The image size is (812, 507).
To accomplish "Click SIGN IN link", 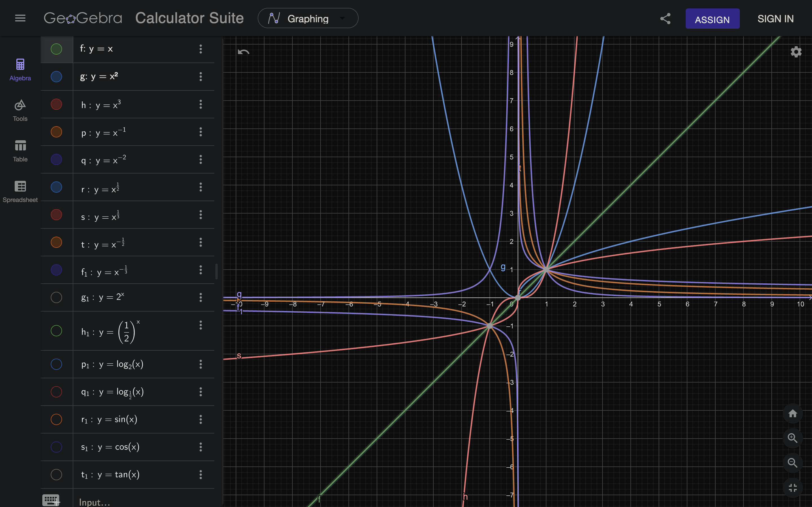I will click(775, 19).
